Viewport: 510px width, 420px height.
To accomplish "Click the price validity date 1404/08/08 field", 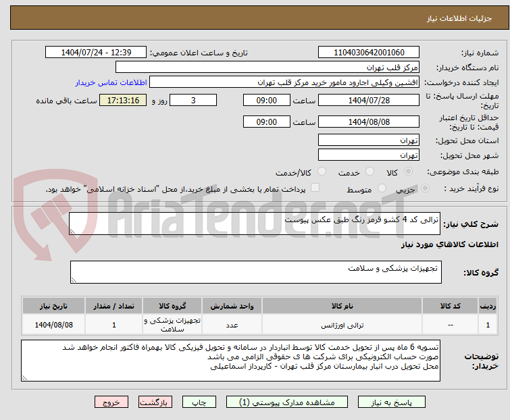I will click(x=369, y=122).
